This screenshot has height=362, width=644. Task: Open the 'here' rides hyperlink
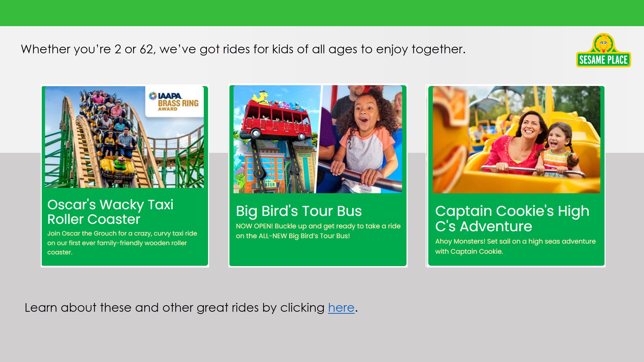click(x=341, y=308)
